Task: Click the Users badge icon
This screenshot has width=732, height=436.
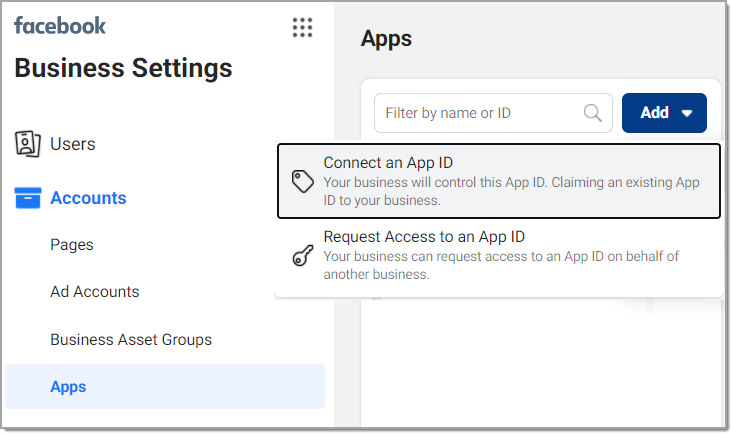Action: (x=28, y=144)
